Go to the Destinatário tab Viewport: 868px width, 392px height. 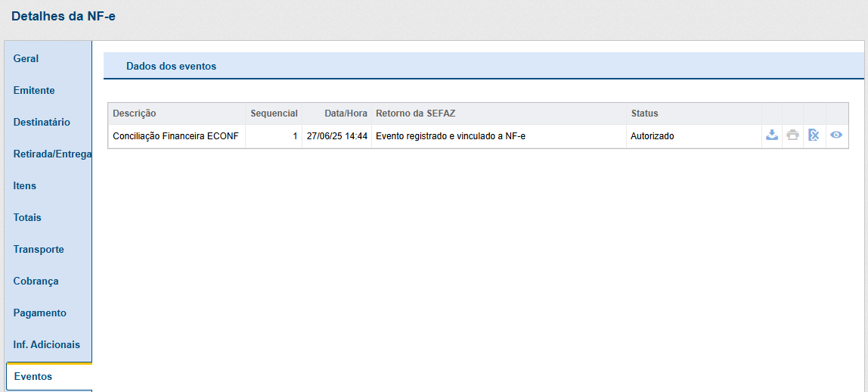click(42, 122)
